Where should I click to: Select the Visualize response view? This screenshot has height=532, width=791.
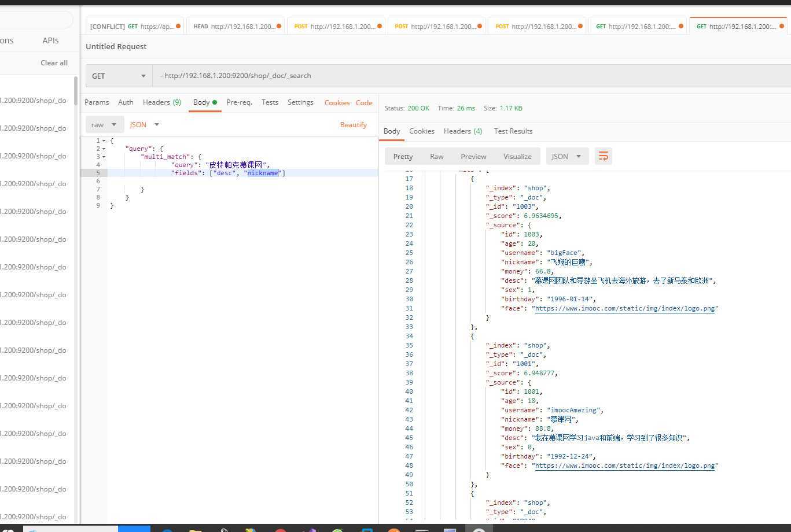coord(517,156)
